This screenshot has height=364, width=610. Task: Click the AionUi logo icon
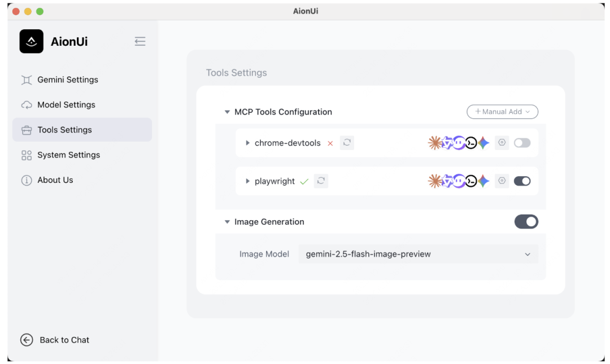[32, 41]
